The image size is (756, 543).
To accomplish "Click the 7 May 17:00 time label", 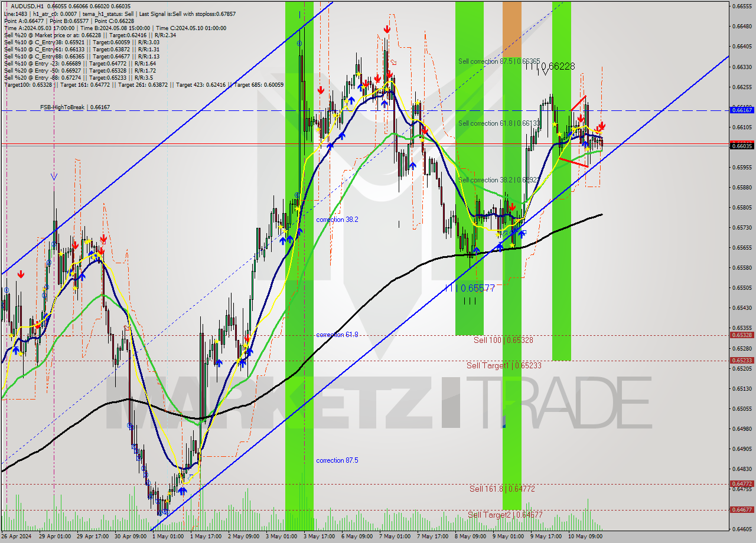I will coord(433,537).
